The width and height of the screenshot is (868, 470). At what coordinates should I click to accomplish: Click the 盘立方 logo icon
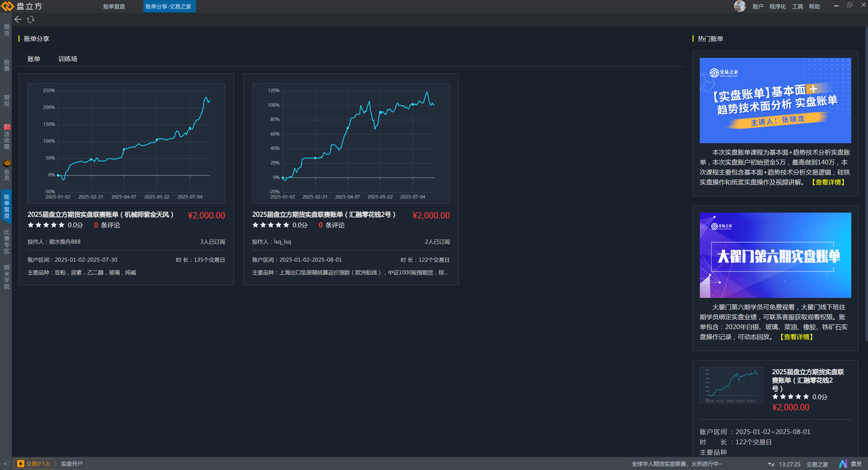7,6
